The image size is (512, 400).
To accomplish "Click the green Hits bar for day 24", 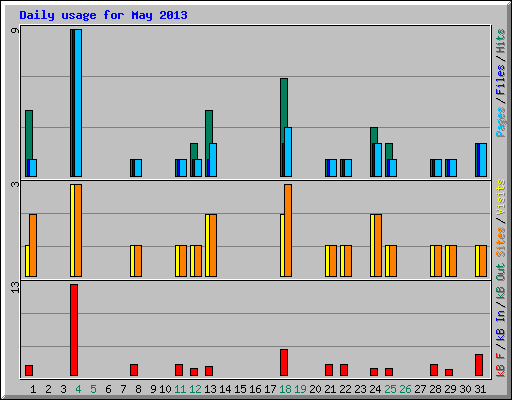I will [374, 135].
